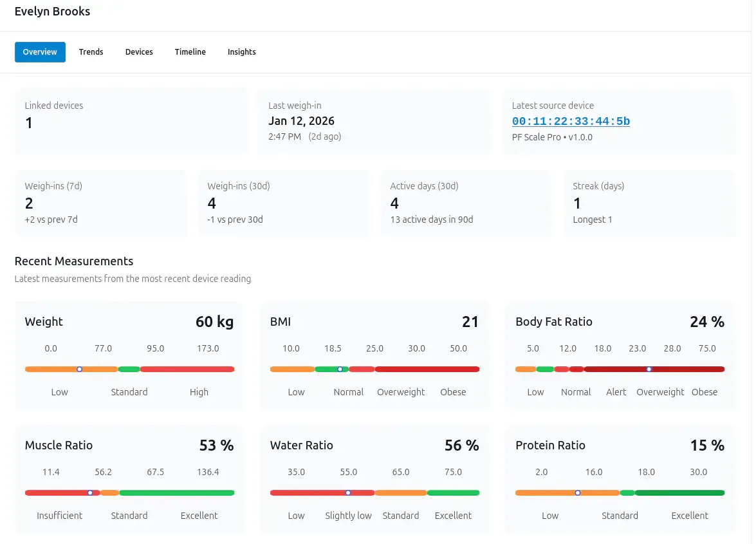
Task: Switch to the Overview tab
Action: (x=40, y=52)
